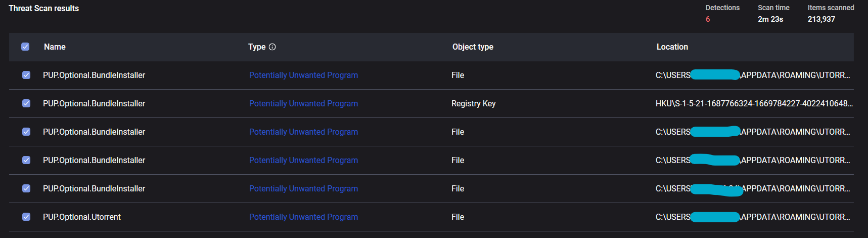Click the Type column header label
The width and height of the screenshot is (868, 238).
(257, 47)
